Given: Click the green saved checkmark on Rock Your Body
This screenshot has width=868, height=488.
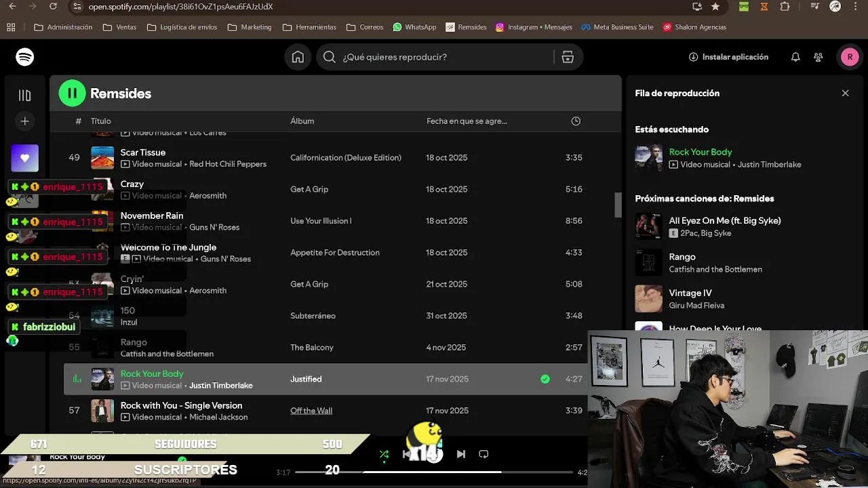Looking at the screenshot, I should pyautogui.click(x=545, y=379).
